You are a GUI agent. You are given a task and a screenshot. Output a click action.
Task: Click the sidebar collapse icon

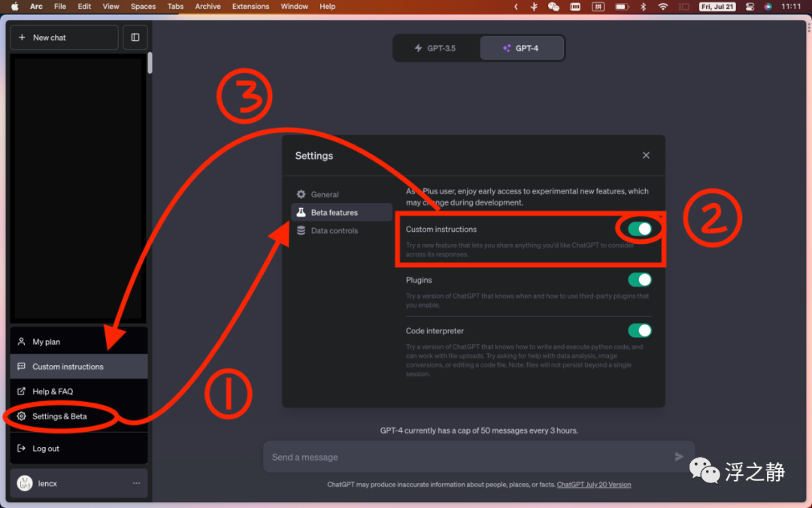click(135, 37)
